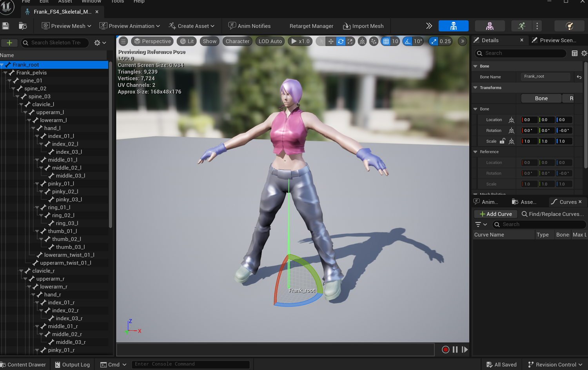
Task: Select the Bone transform type button
Action: (541, 98)
